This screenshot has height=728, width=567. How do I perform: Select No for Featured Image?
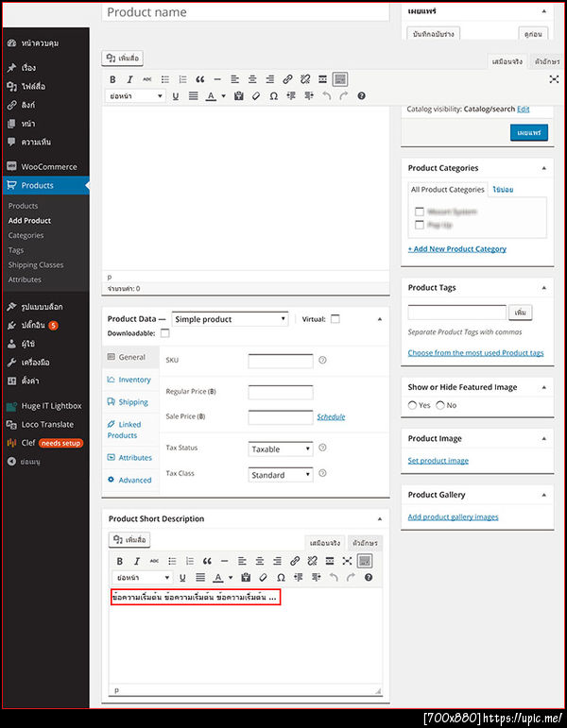pyautogui.click(x=440, y=405)
